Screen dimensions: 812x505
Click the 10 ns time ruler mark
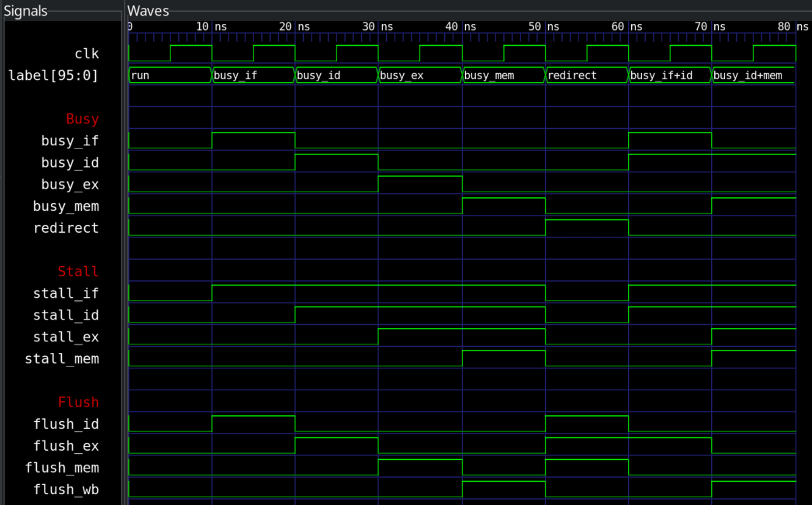pyautogui.click(x=212, y=27)
